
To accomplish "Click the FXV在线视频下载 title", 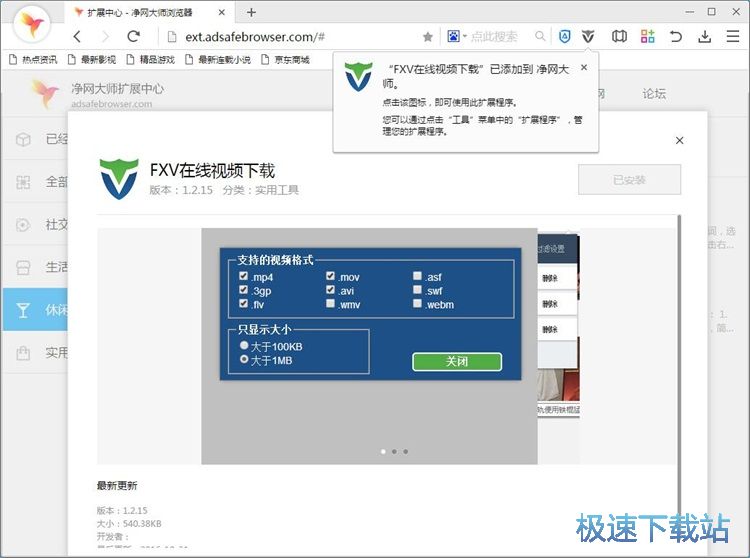I will tap(212, 171).
